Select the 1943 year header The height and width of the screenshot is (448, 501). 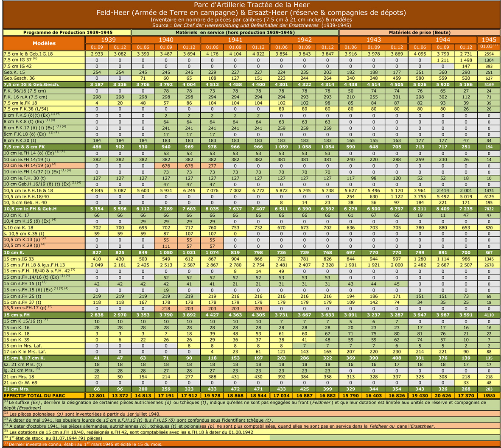pos(373,39)
